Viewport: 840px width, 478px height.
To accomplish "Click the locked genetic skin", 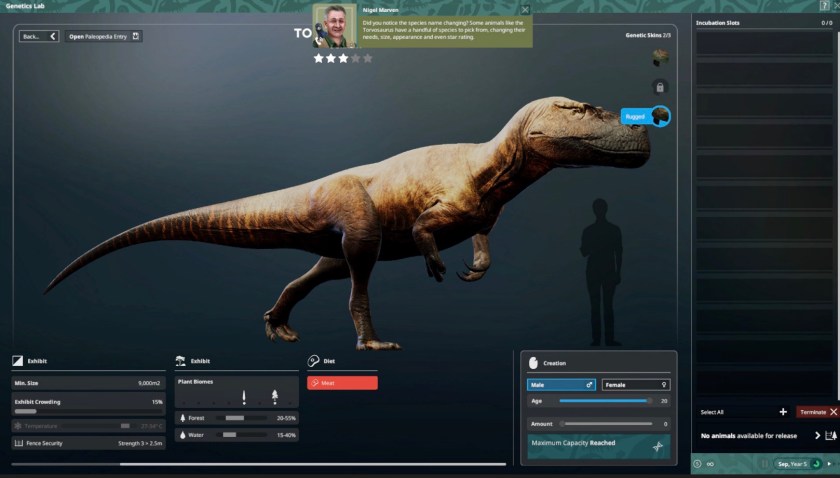I will click(x=660, y=87).
